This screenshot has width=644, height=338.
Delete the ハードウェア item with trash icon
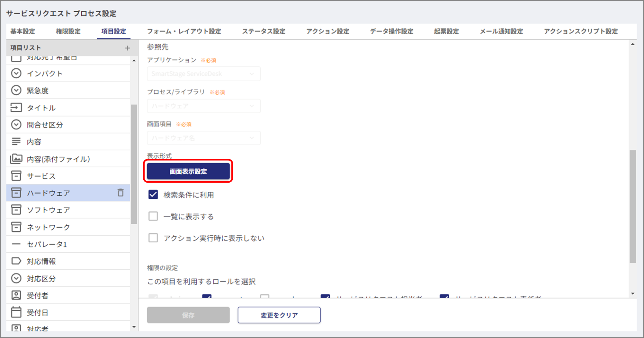121,193
